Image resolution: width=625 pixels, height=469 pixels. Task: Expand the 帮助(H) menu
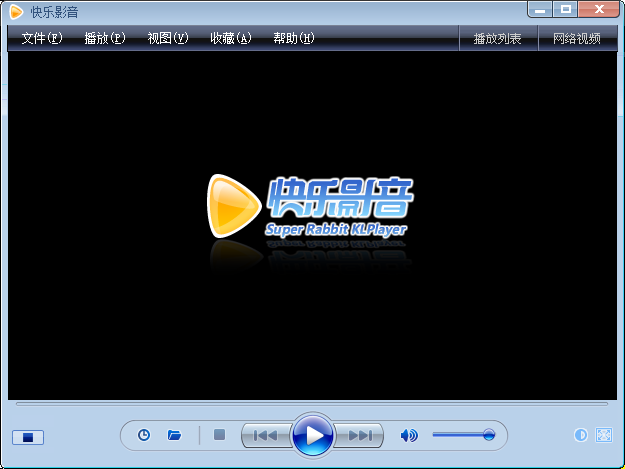pyautogui.click(x=293, y=39)
